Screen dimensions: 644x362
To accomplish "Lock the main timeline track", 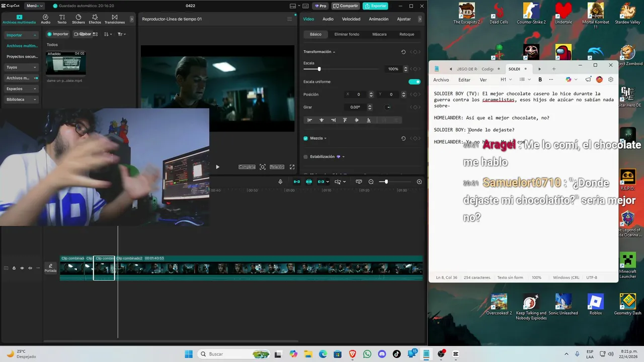I will click(14, 268).
